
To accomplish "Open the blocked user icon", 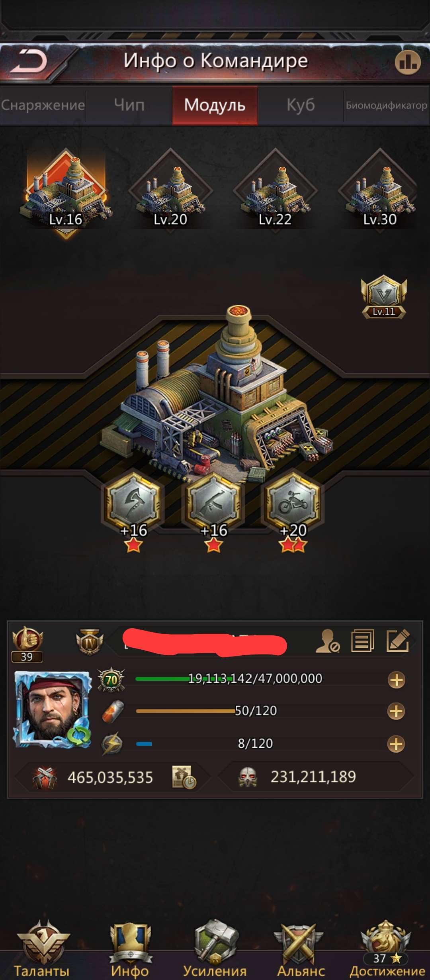I will (x=328, y=641).
